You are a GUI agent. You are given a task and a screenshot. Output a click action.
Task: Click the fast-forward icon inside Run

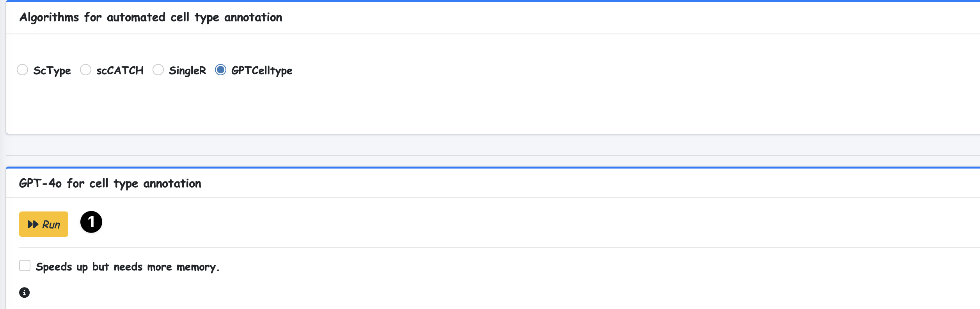[33, 224]
